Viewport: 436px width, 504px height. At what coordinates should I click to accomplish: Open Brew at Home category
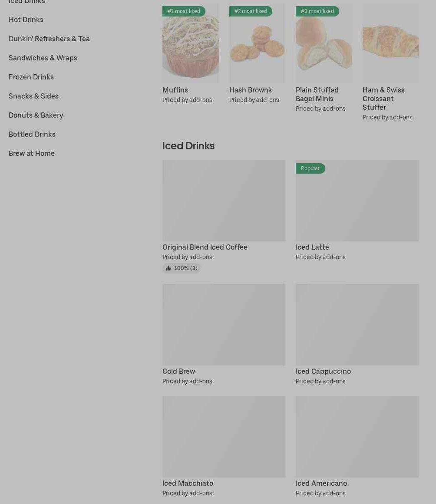coord(32,153)
